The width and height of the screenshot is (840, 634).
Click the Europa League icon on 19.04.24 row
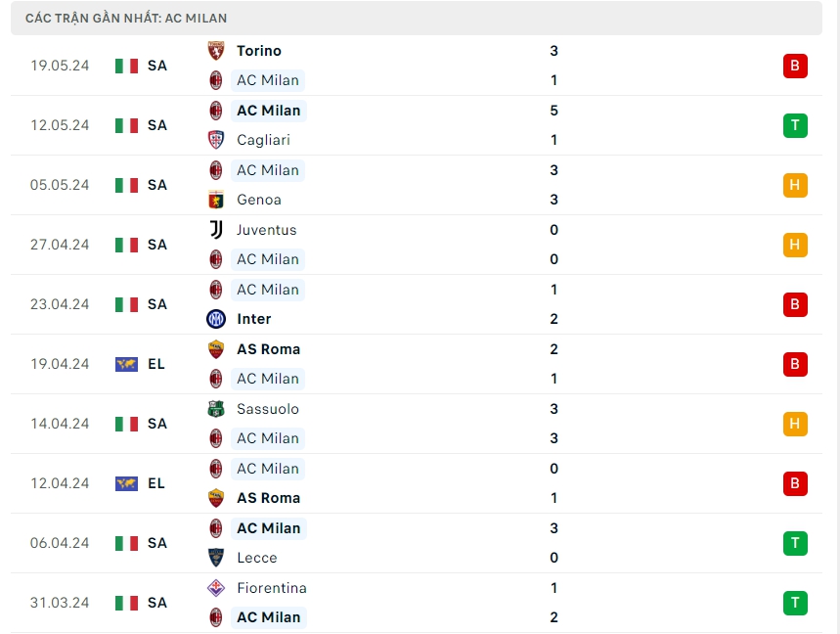[x=126, y=364]
